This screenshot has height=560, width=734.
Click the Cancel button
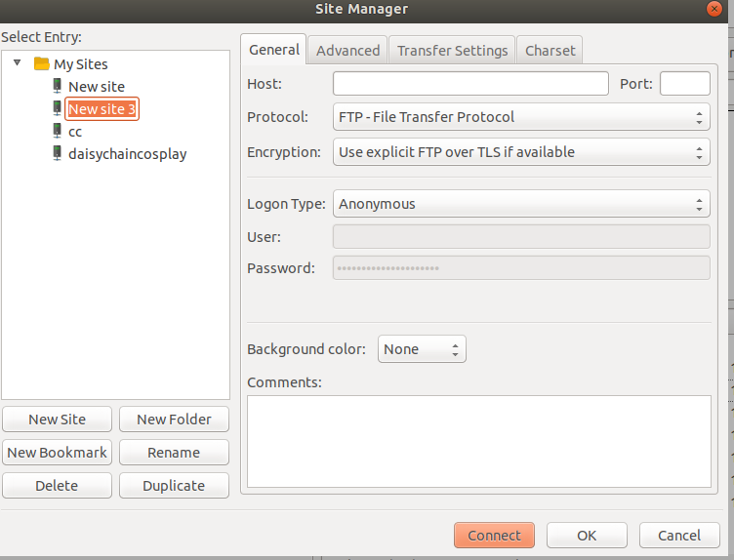(x=679, y=536)
